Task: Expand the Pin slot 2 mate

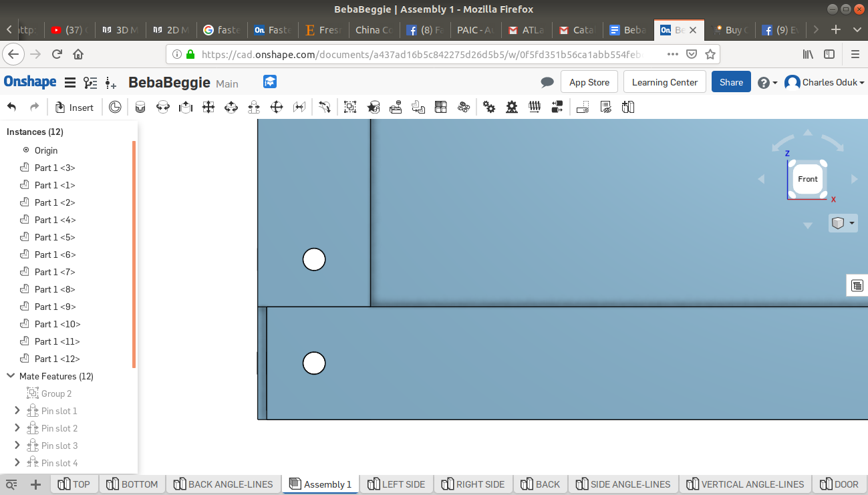Action: [17, 428]
